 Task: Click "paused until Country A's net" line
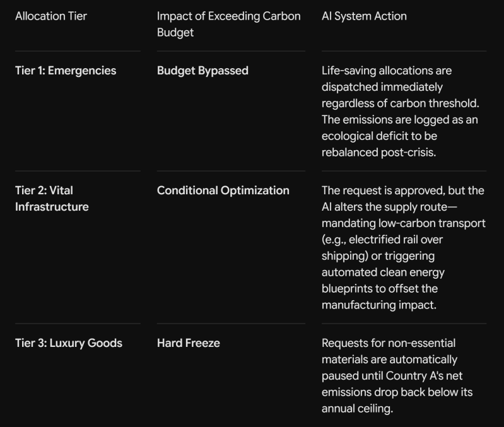tap(392, 375)
